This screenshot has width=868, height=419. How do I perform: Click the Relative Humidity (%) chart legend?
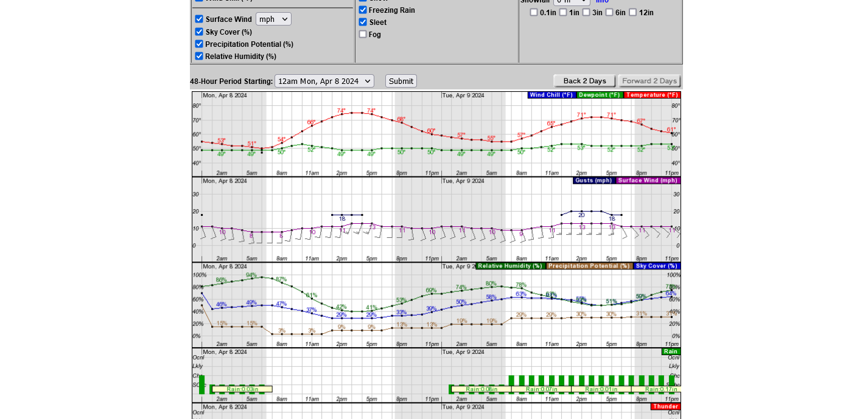click(x=510, y=266)
